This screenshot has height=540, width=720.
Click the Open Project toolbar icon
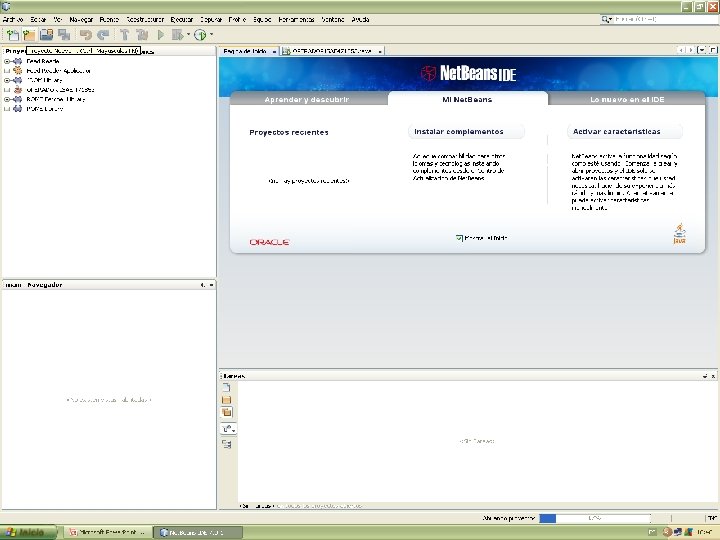coord(46,34)
